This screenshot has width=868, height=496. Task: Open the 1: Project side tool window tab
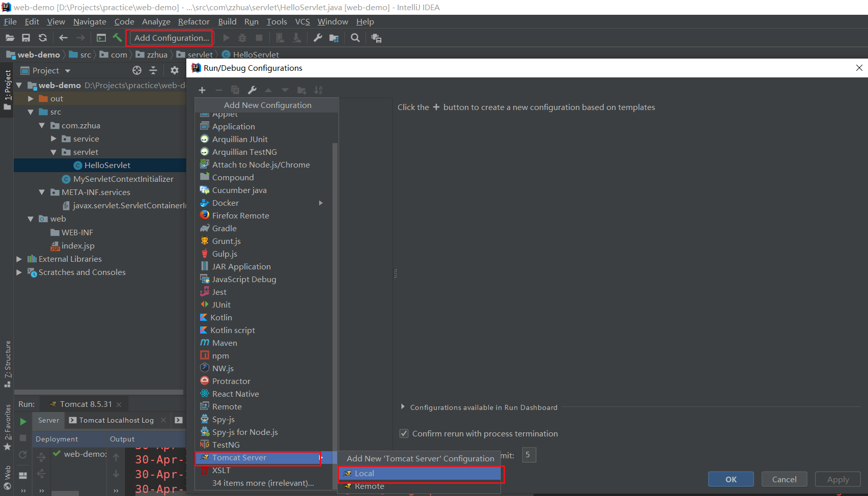pyautogui.click(x=7, y=90)
